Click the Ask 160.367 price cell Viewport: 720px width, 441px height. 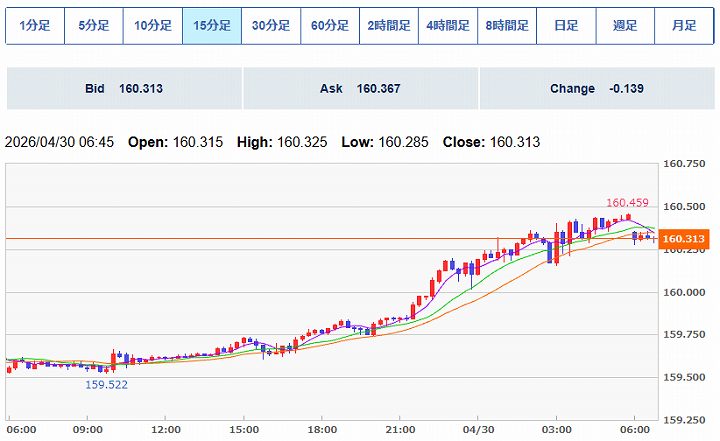[x=360, y=89]
